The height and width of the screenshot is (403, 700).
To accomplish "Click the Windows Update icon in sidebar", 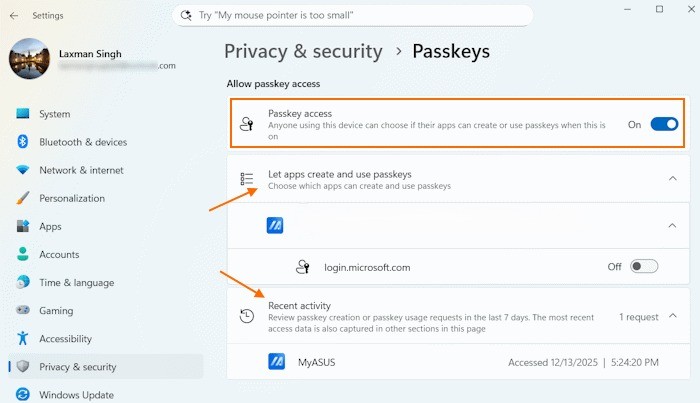I will (x=23, y=394).
